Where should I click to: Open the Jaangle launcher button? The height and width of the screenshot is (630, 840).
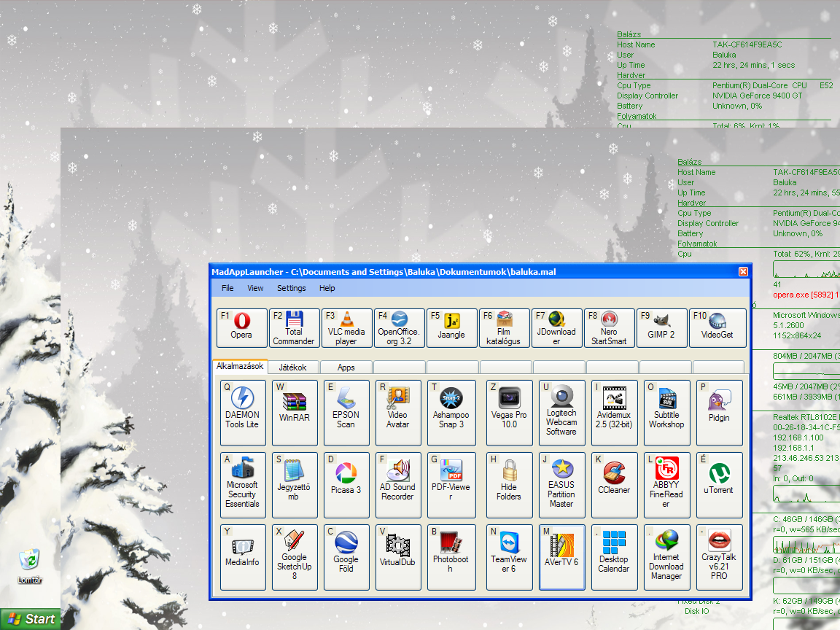[x=451, y=328]
